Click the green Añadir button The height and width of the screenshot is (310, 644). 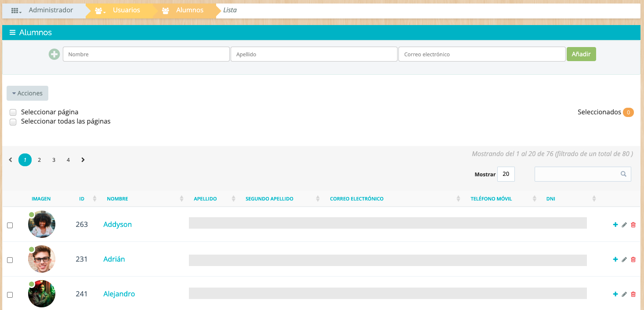581,54
